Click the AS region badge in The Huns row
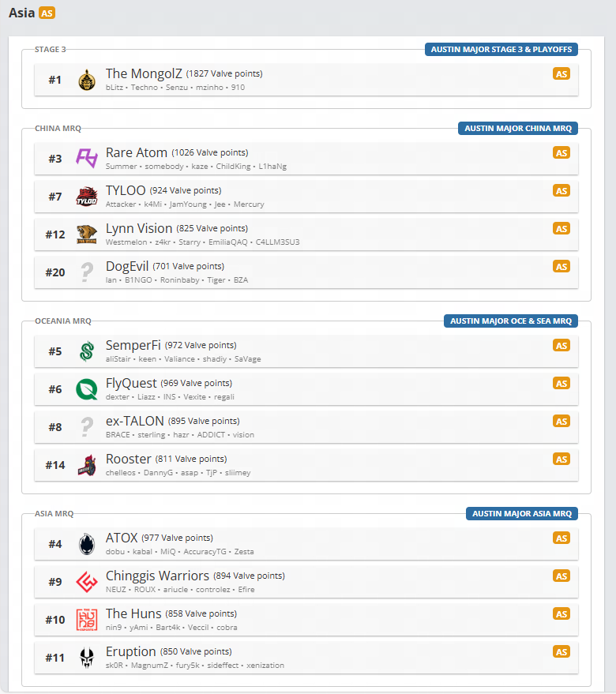The image size is (616, 694). (561, 614)
